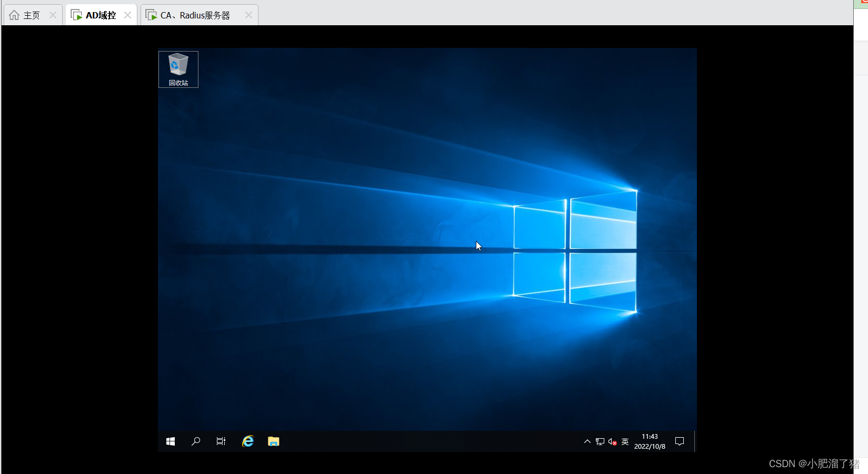Close the AD域控 tab

(127, 15)
